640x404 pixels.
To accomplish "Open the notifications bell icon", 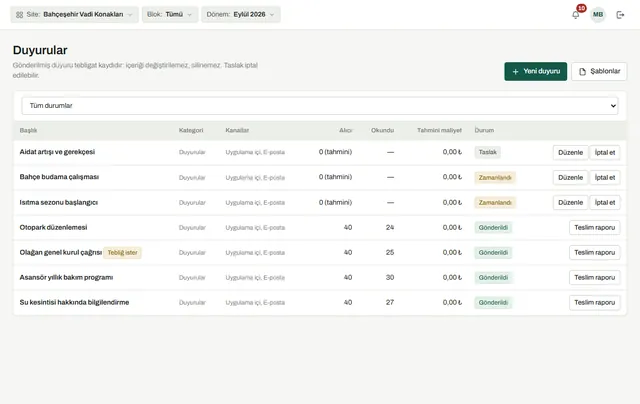I will point(576,15).
